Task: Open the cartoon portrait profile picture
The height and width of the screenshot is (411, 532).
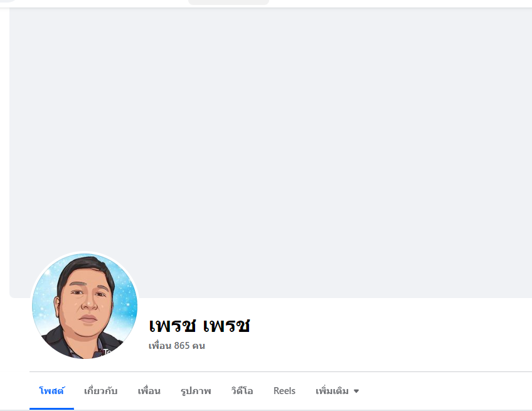Action: click(x=85, y=306)
